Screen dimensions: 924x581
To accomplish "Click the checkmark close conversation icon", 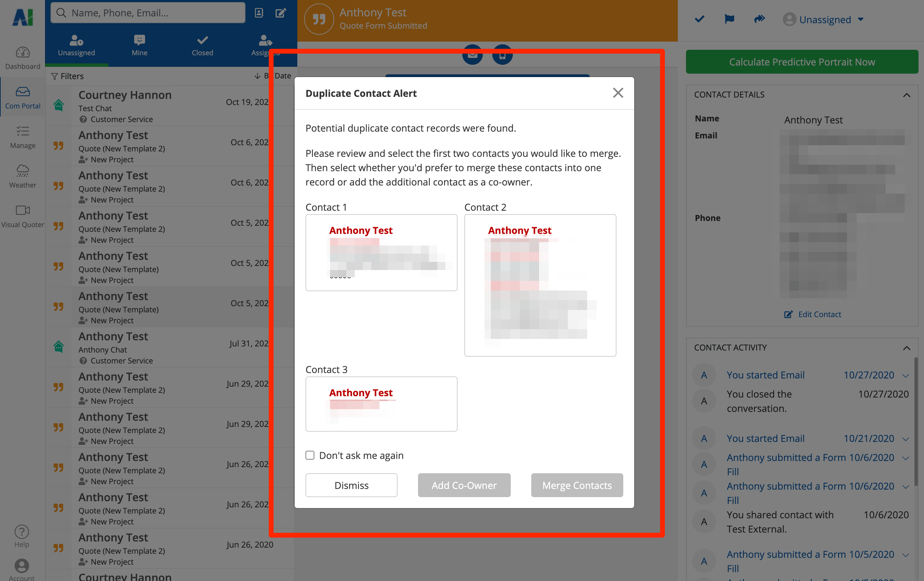I will pos(700,19).
